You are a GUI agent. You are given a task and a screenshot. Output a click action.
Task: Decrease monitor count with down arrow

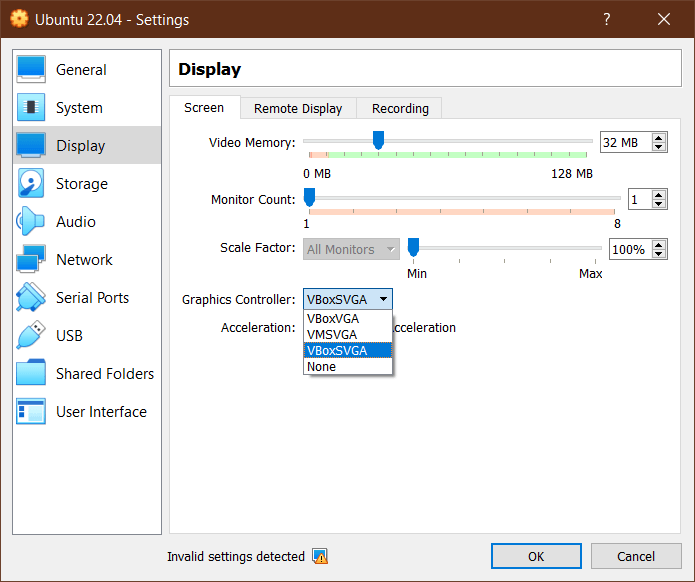659,204
